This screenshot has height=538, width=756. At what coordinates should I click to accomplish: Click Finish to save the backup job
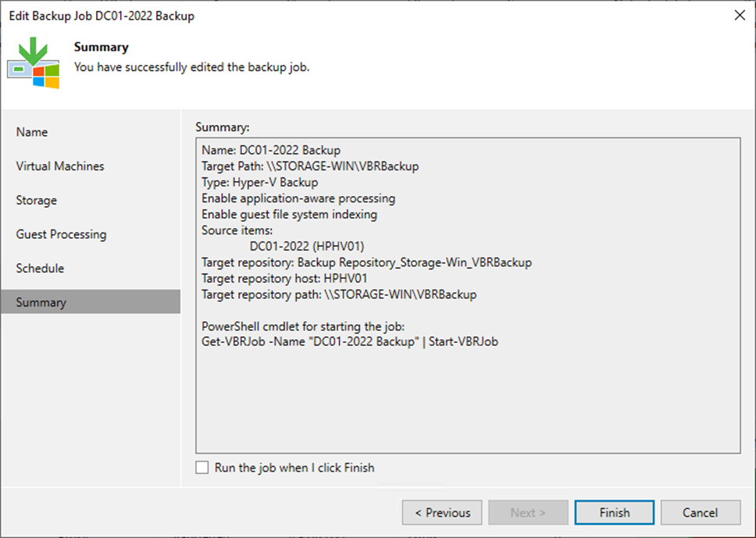pyautogui.click(x=614, y=512)
